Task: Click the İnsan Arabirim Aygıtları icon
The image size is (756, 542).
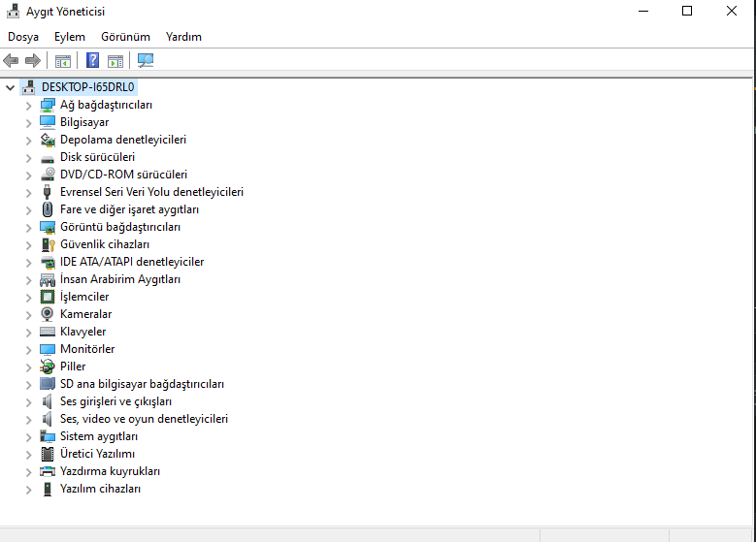Action: pyautogui.click(x=48, y=279)
